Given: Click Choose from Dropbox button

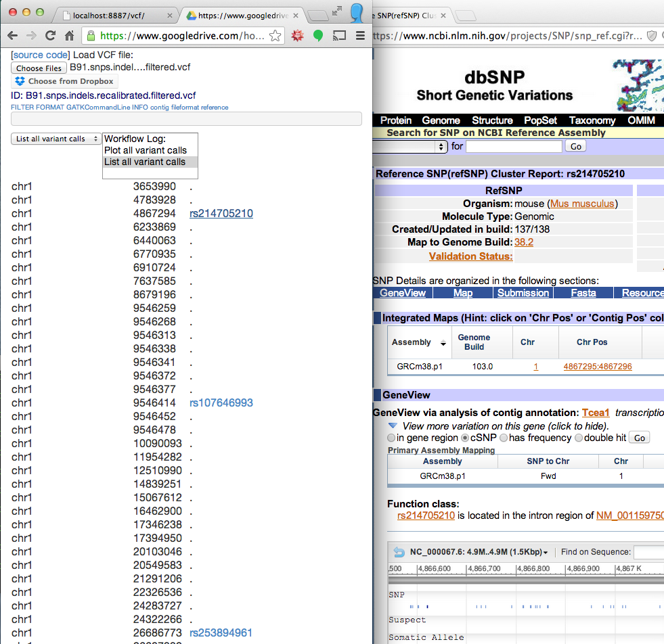Looking at the screenshot, I should (x=64, y=81).
